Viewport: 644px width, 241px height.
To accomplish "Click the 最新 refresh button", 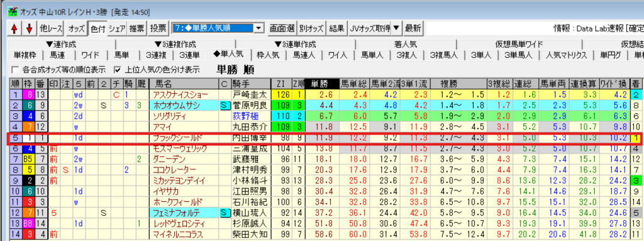I will (x=413, y=28).
